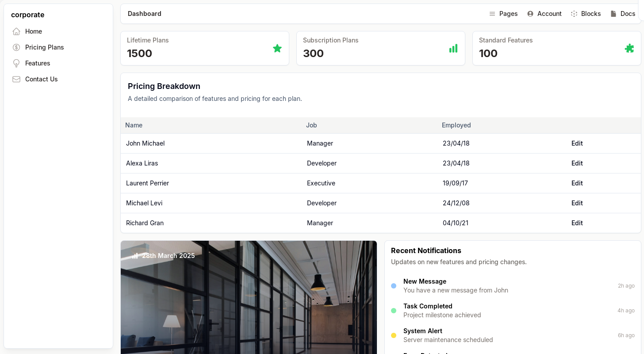Open the New Message notification from John
Screen dimensions: 644x354
(x=456, y=286)
